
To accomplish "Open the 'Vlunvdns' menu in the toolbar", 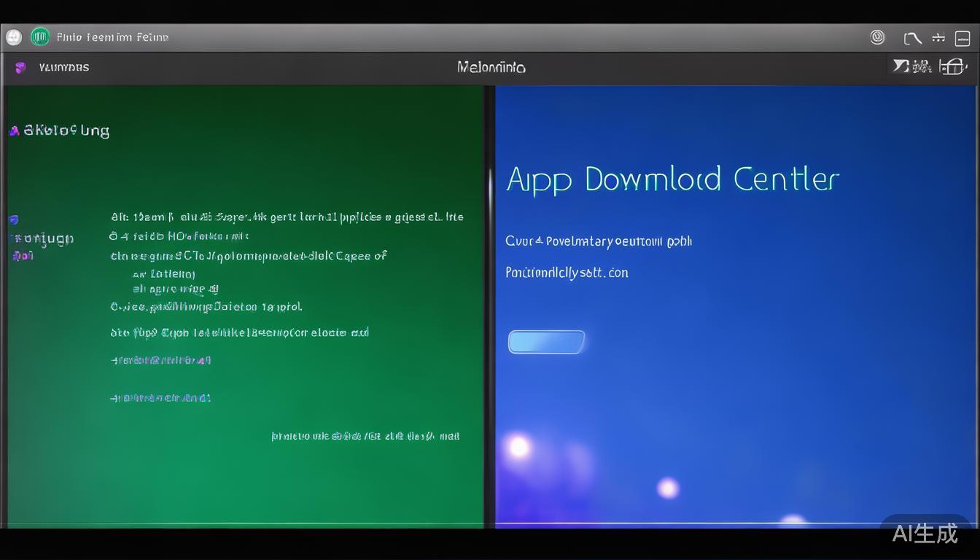I will [x=64, y=67].
